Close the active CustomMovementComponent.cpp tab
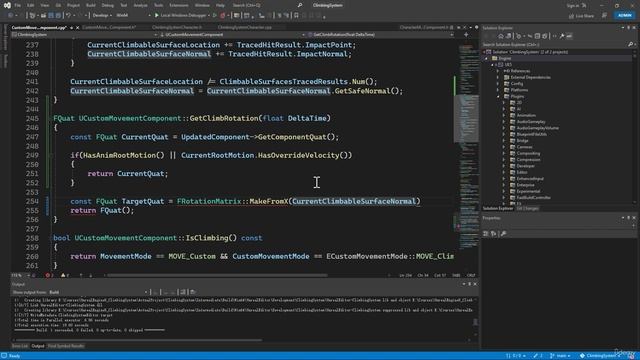The height and width of the screenshot is (360, 640). (x=78, y=28)
